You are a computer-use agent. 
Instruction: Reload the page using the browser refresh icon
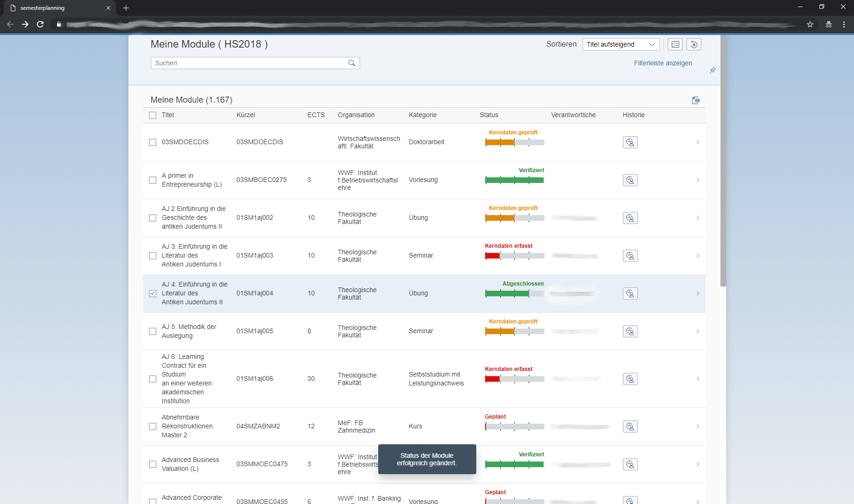click(40, 24)
